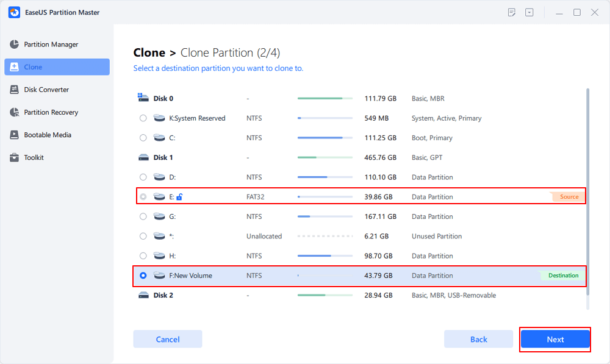Open the Toolkit section
This screenshot has width=610, height=364.
point(57,157)
